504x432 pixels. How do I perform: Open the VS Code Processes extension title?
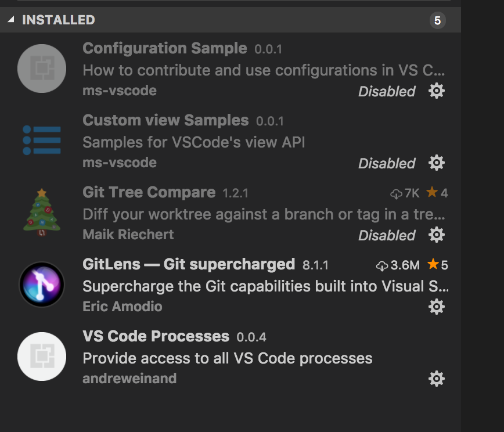pyautogui.click(x=156, y=337)
